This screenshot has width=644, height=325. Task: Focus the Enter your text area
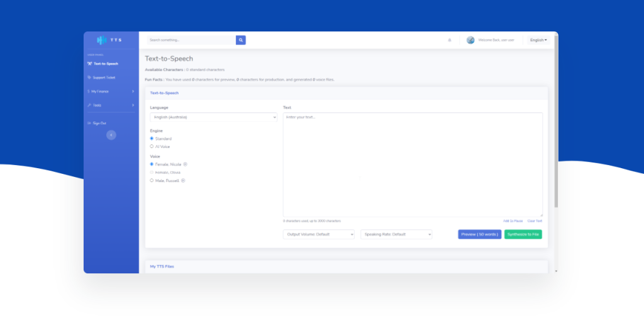tap(413, 165)
